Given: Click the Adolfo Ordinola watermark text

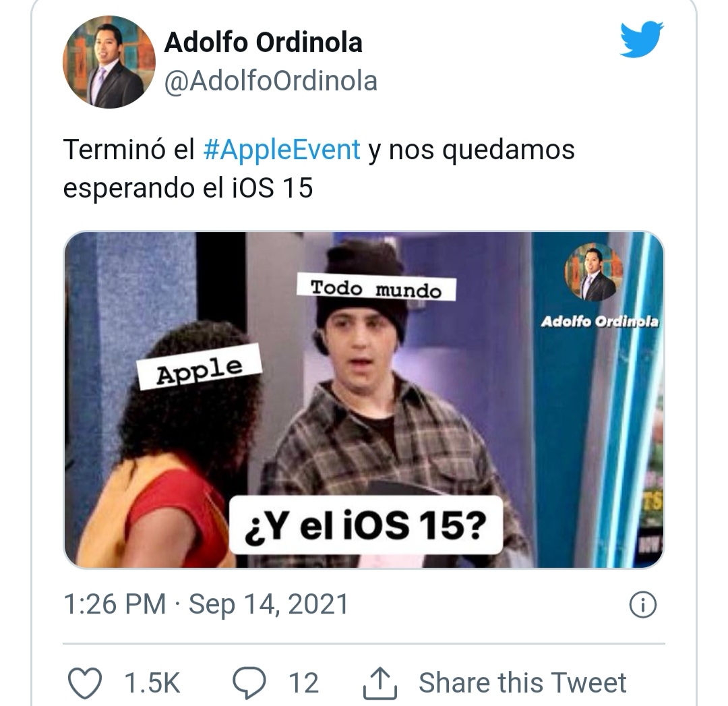Looking at the screenshot, I should tap(599, 322).
